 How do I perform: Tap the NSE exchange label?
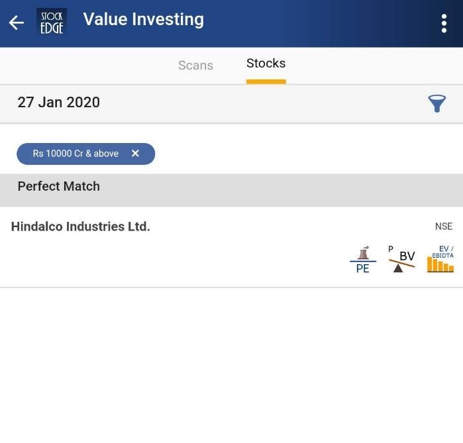443,227
